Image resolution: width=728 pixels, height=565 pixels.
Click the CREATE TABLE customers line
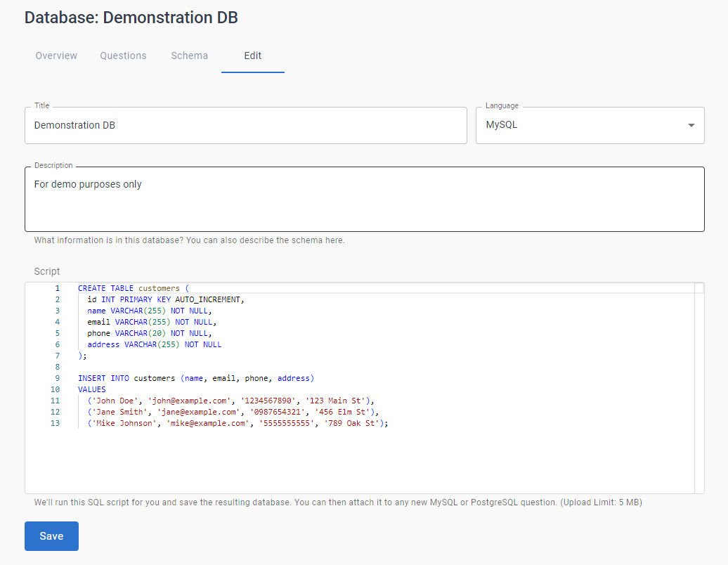134,288
